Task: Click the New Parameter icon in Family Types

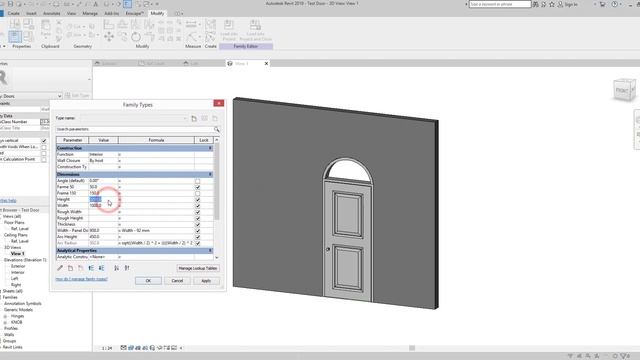Action: coord(70,268)
